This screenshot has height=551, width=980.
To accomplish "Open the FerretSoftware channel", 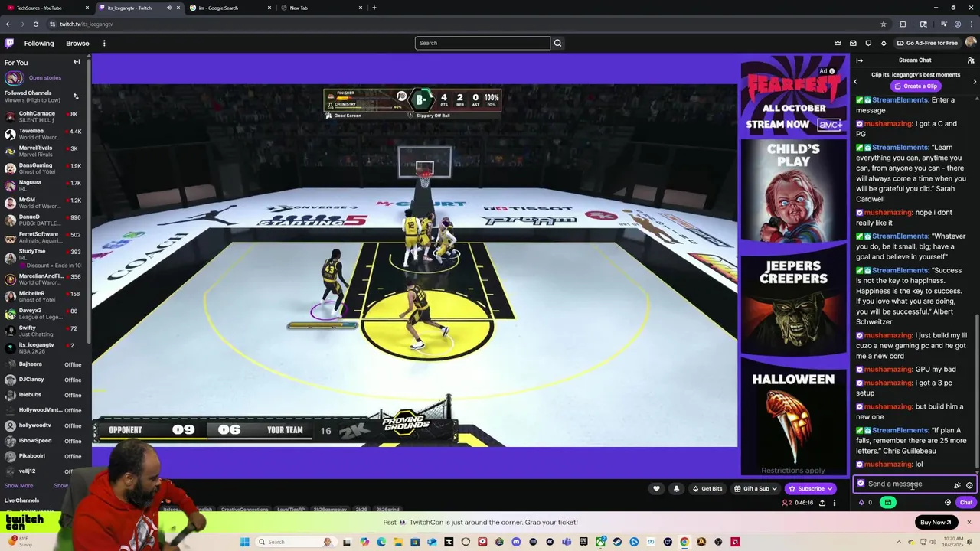I will click(x=42, y=237).
